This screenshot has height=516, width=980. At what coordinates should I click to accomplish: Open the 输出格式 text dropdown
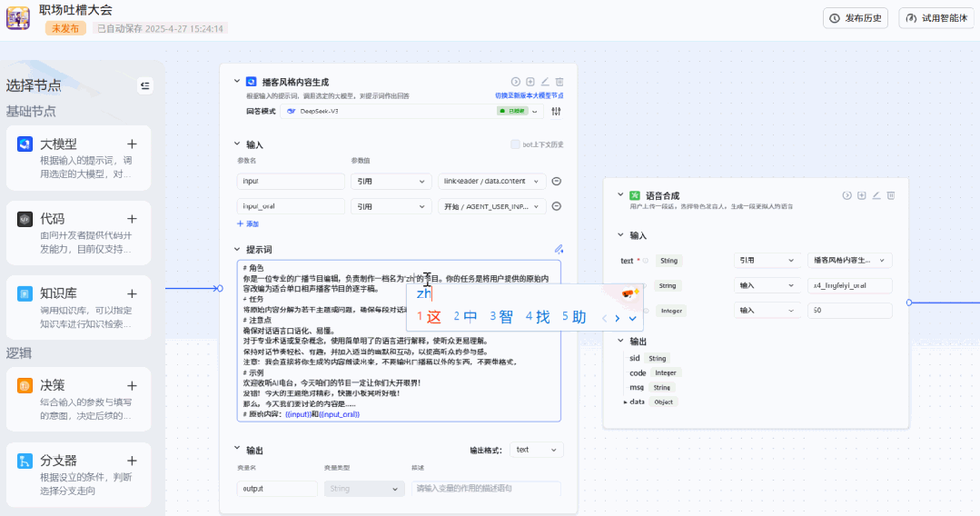(536, 450)
